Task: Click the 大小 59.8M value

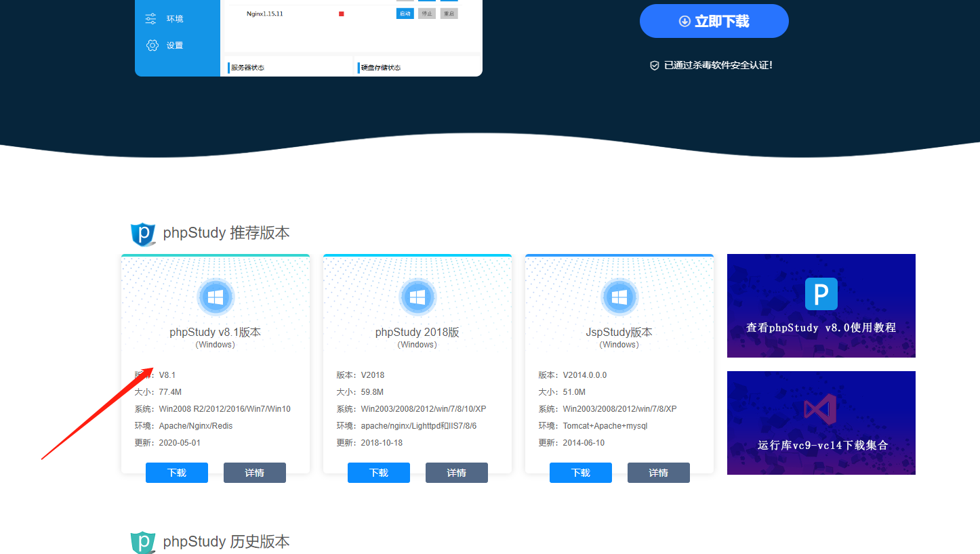Action: [372, 392]
